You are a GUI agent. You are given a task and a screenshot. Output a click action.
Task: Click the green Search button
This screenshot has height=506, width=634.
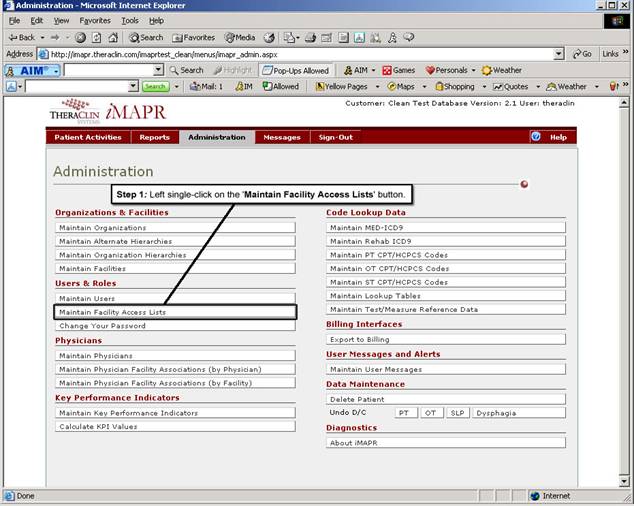point(156,87)
